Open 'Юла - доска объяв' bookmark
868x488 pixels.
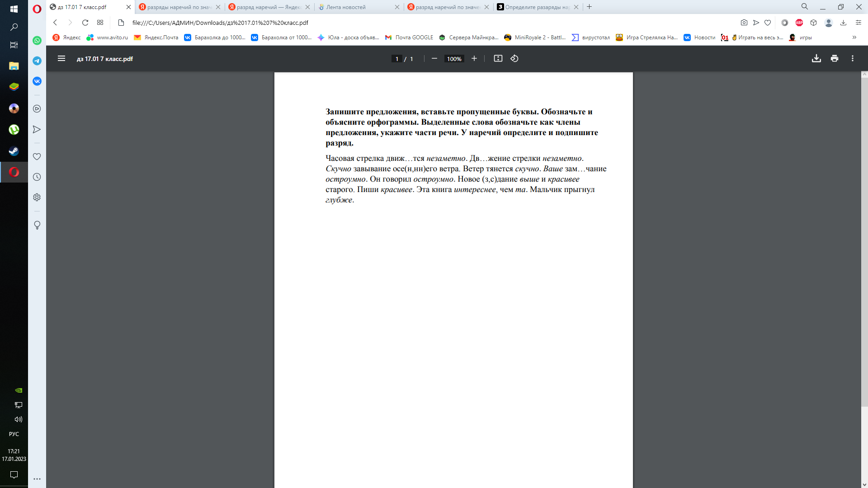348,38
